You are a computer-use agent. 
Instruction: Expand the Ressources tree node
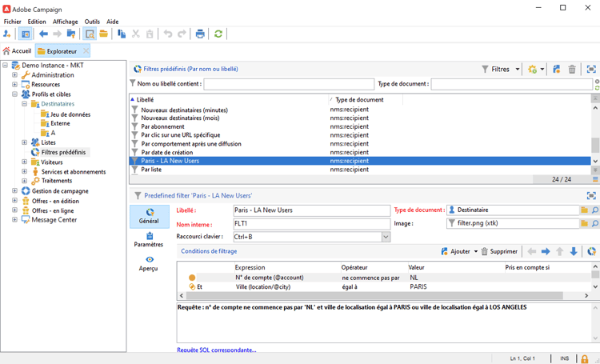(x=14, y=85)
